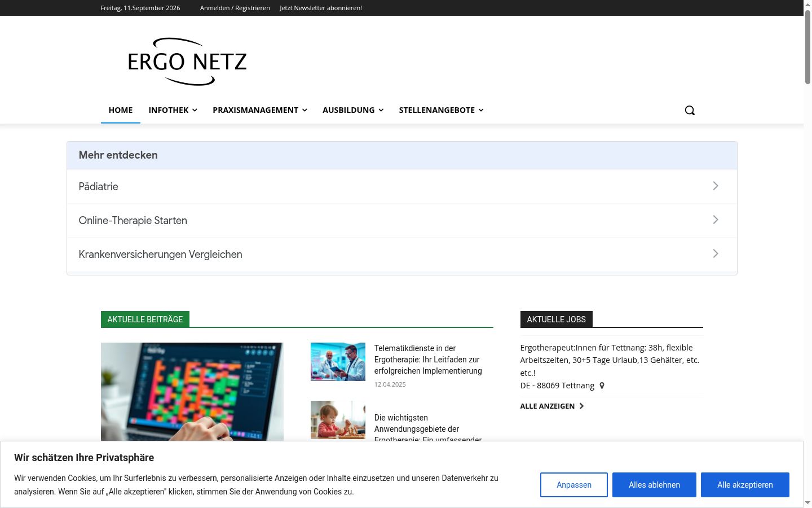Open the Anwendungsgebiete der Ergotherapie article headline

(428, 429)
